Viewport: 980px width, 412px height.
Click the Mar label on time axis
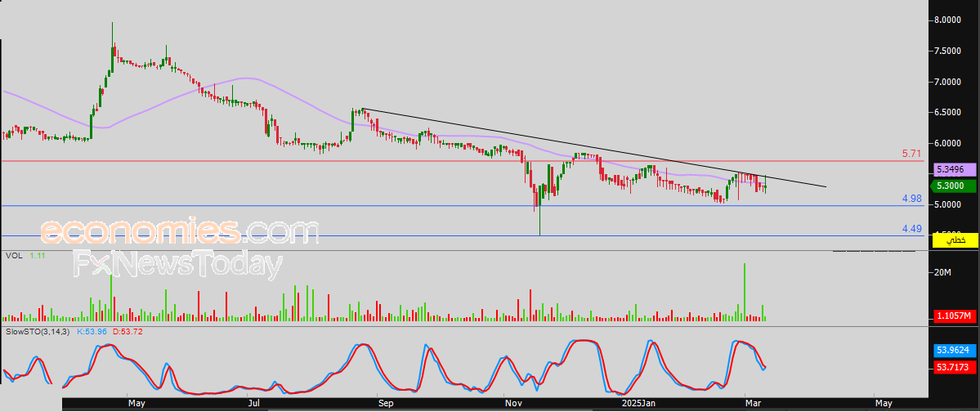tap(754, 404)
